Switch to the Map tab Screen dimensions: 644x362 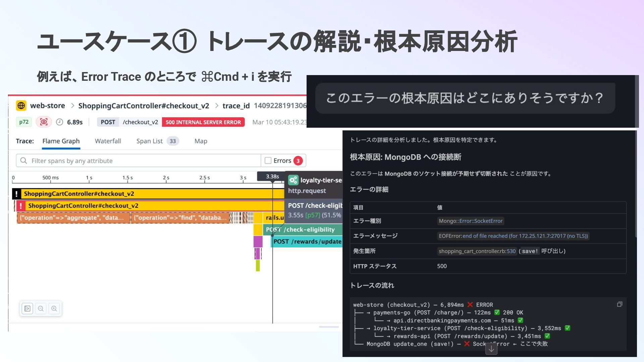201,141
